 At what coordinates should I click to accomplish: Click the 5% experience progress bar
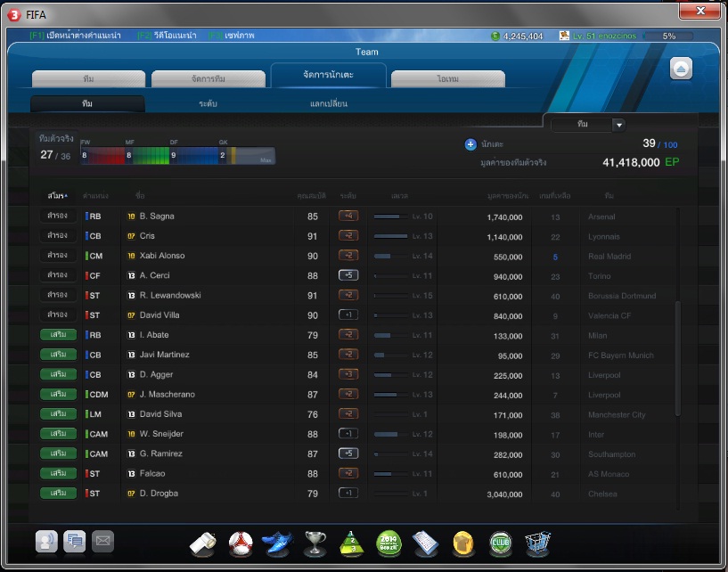coord(668,36)
